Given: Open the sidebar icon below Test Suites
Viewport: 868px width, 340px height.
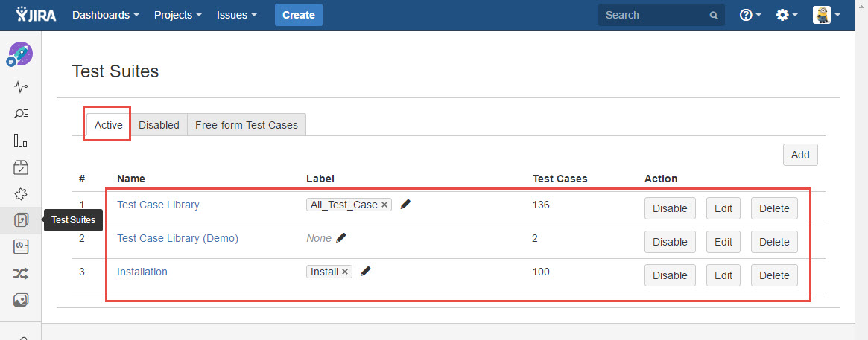Looking at the screenshot, I should pyautogui.click(x=20, y=246).
